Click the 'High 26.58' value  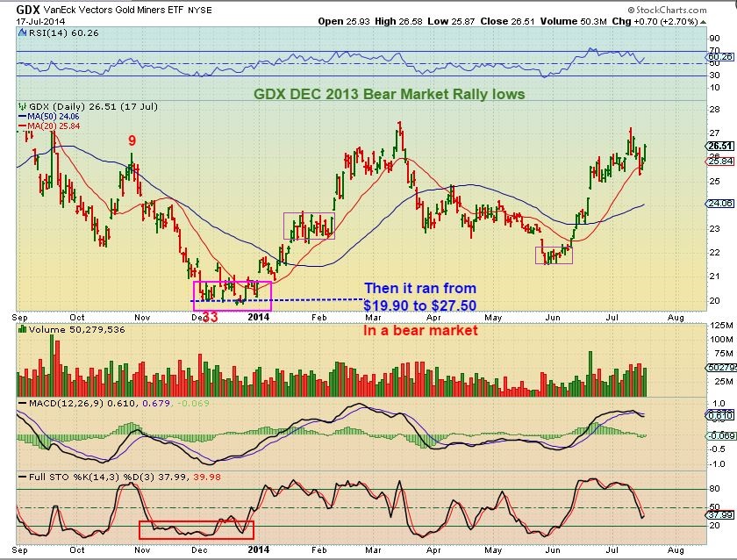[398, 21]
